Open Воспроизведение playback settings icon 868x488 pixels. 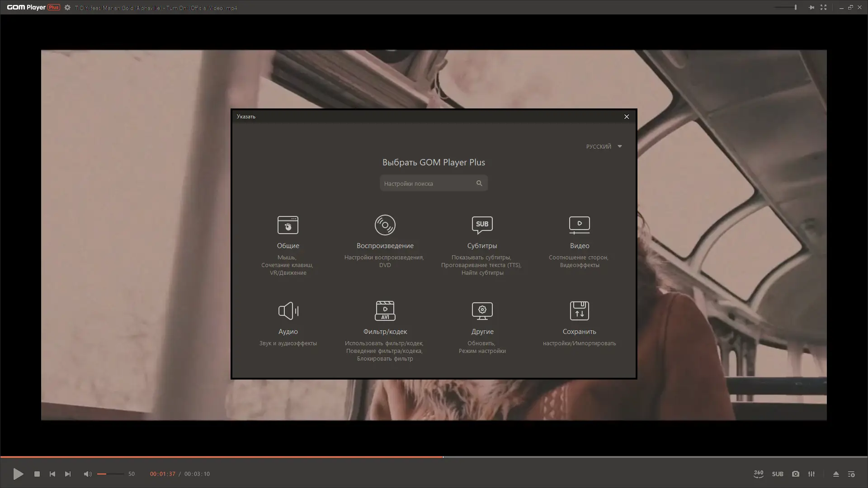pos(385,225)
